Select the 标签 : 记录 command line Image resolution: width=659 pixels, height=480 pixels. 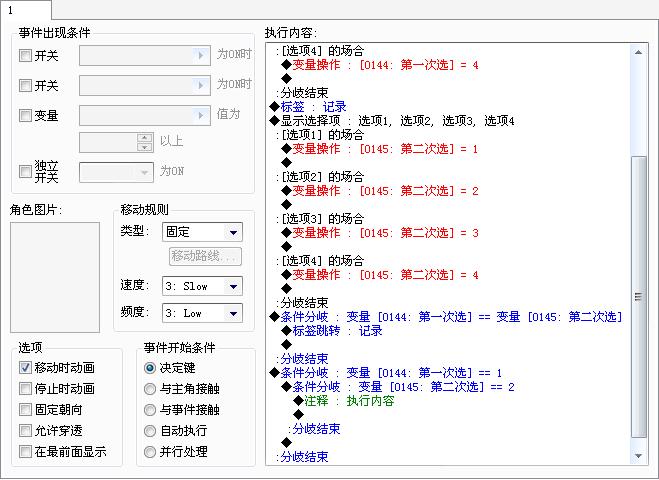(308, 107)
